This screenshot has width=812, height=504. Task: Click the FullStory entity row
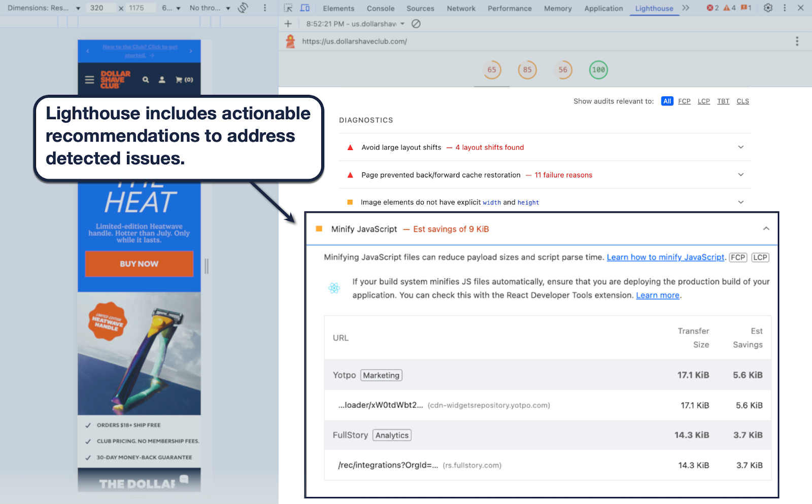[548, 435]
